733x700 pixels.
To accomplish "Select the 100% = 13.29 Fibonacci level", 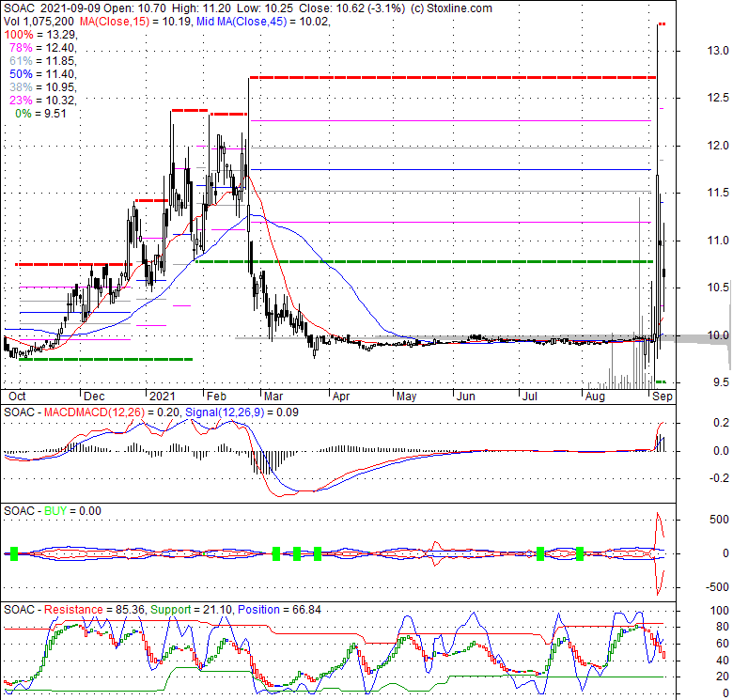I will coord(40,35).
